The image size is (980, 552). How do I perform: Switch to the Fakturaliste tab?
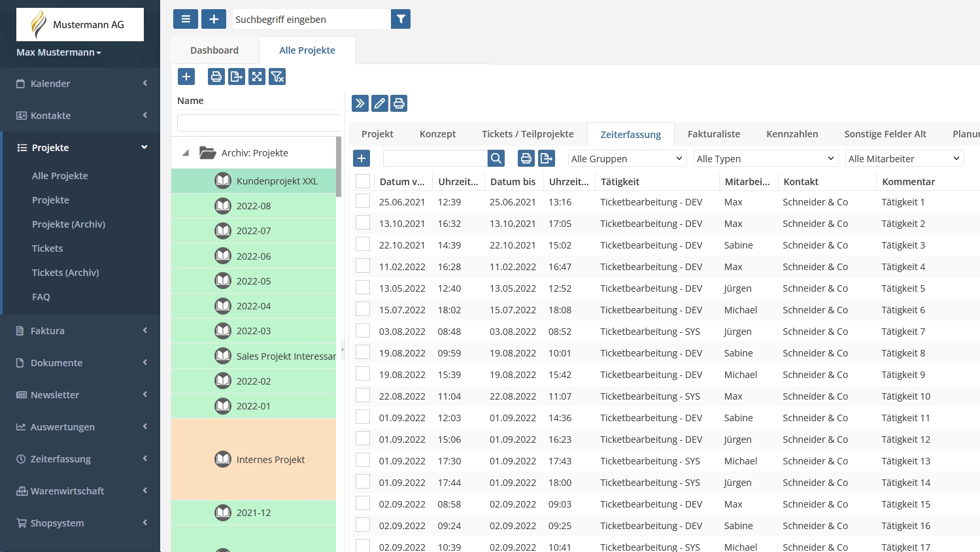point(714,134)
